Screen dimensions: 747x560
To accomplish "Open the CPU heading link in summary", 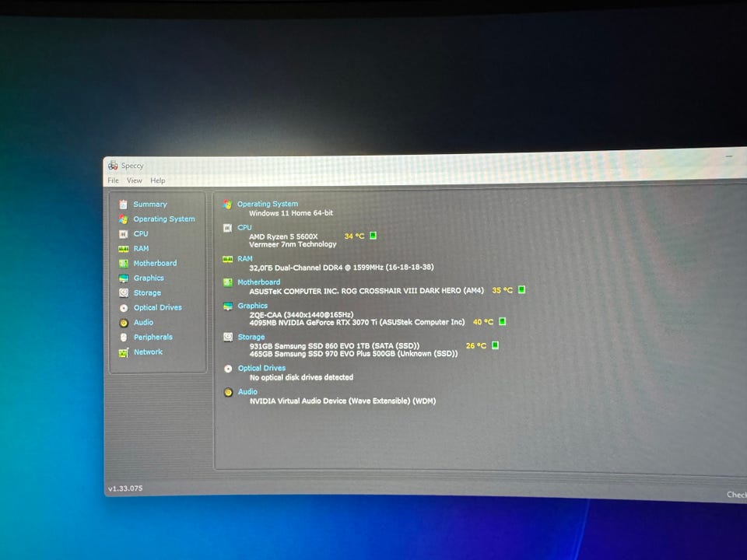I will [x=244, y=228].
